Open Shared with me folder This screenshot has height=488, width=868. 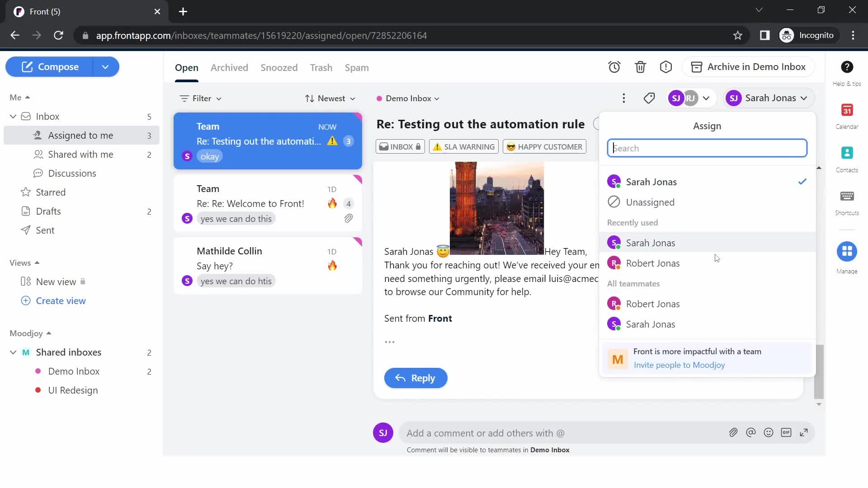pyautogui.click(x=81, y=154)
